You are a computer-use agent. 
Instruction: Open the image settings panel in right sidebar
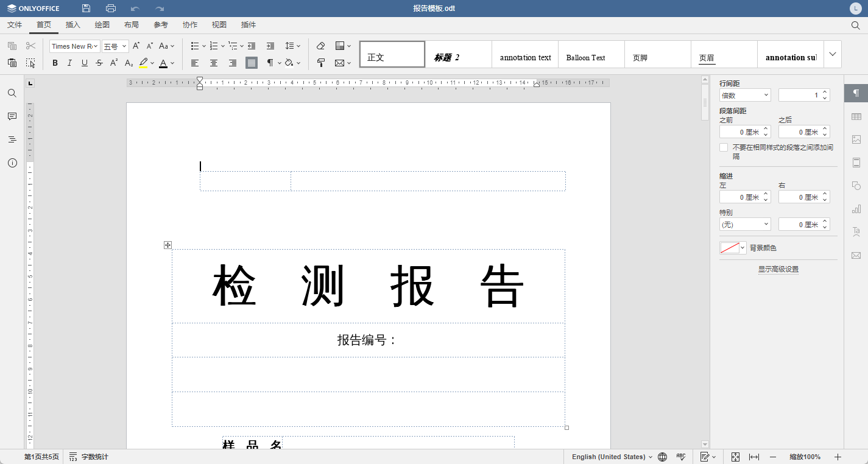(x=856, y=139)
